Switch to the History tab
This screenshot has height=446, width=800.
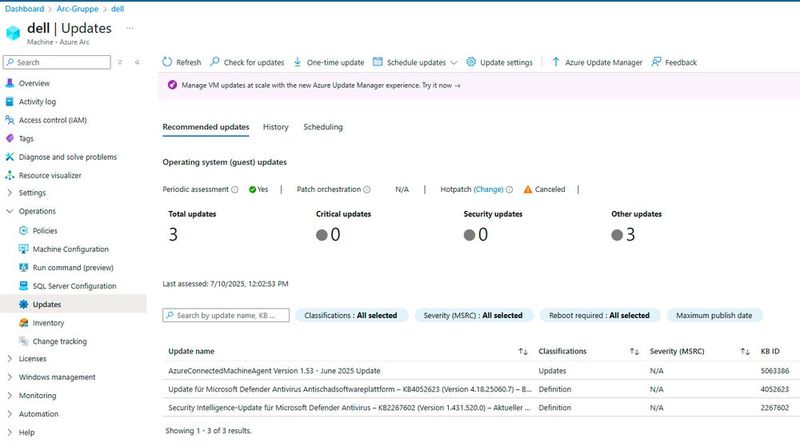[x=276, y=127]
